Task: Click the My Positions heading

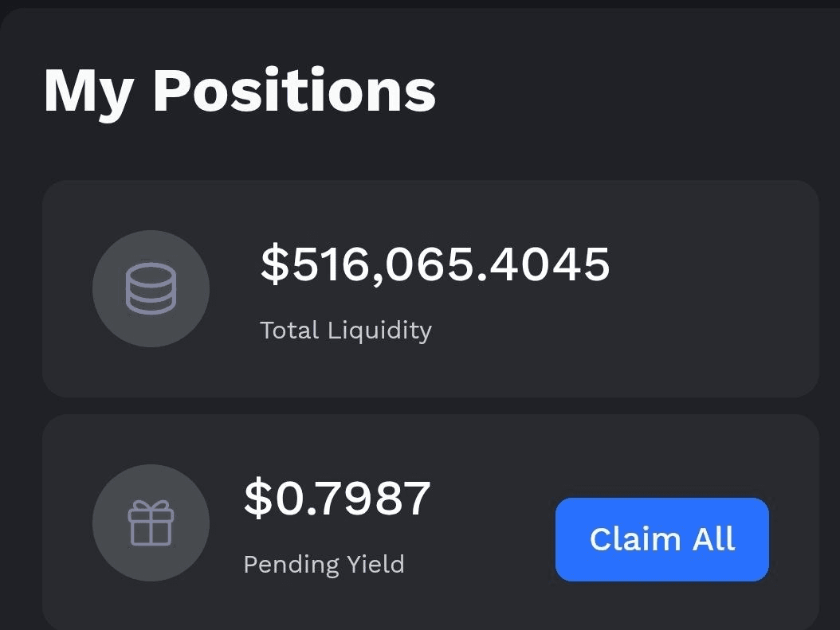Action: click(239, 90)
